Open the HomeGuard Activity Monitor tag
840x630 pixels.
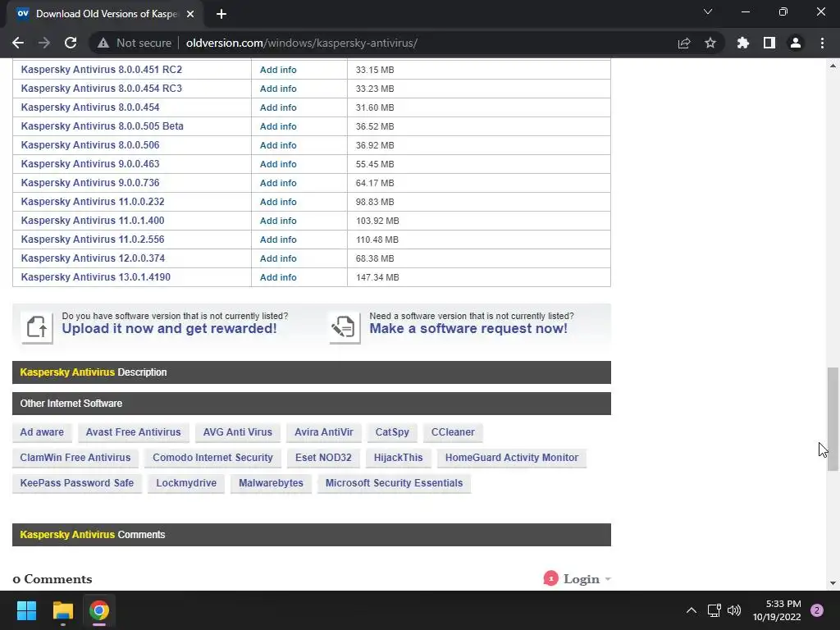pos(512,458)
